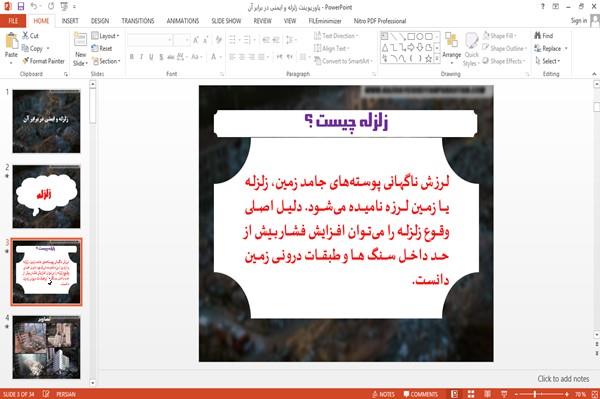Click the zoom in plus button
The image size is (600, 399).
pyautogui.click(x=567, y=394)
